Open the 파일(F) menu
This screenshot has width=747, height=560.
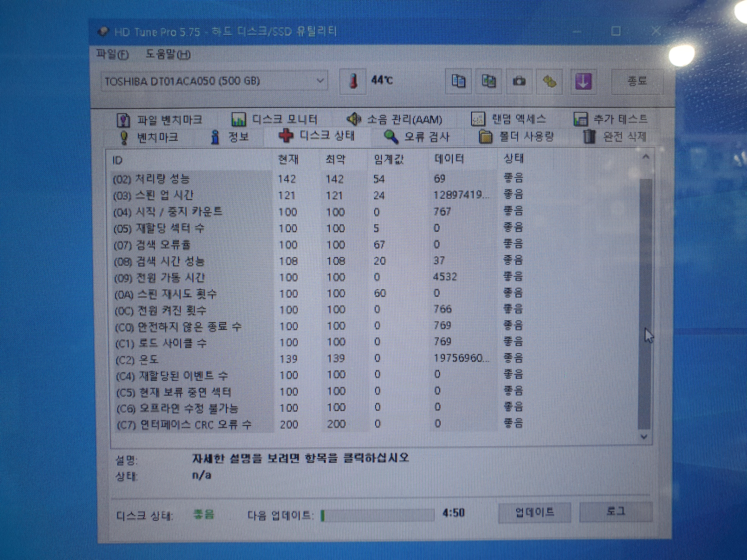point(112,54)
